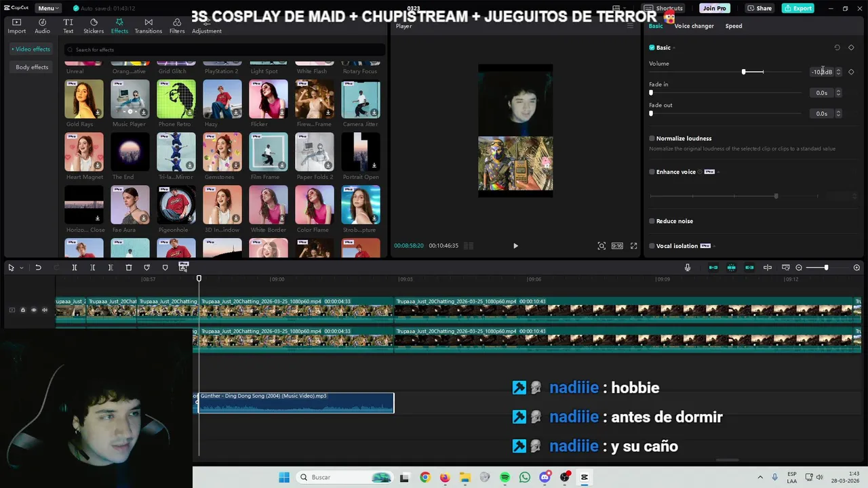Click the player snapshot focus icon
868x488 pixels.
[x=601, y=246]
